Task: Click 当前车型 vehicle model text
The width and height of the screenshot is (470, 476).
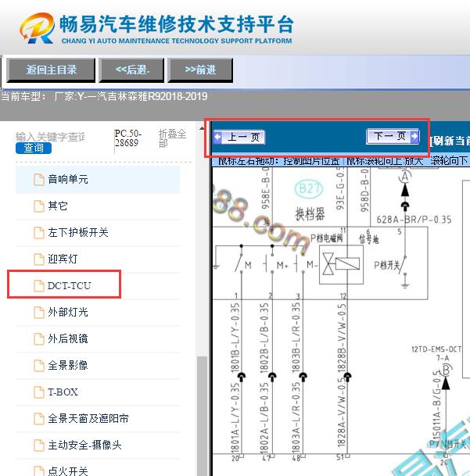Action: (104, 97)
